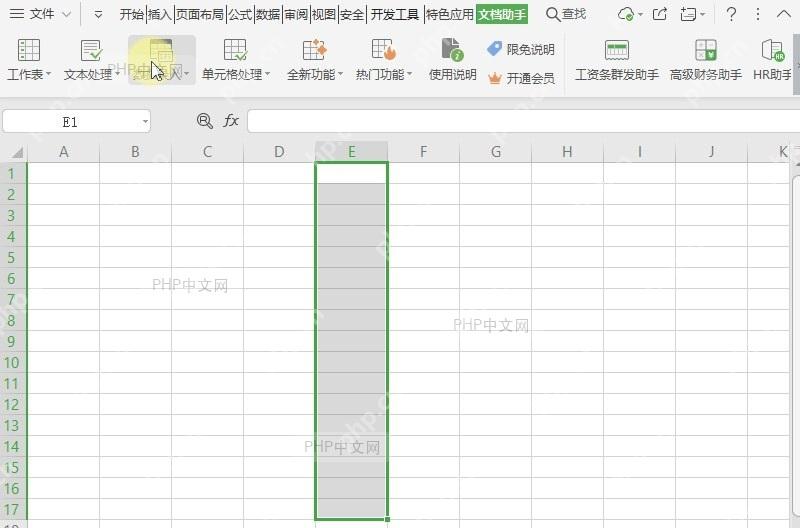Open the 全新功能 icon
Viewport: 800px width, 528px height.
tap(314, 50)
